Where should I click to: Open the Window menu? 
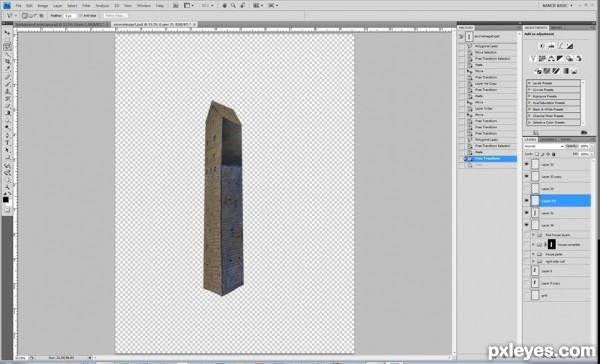(143, 6)
